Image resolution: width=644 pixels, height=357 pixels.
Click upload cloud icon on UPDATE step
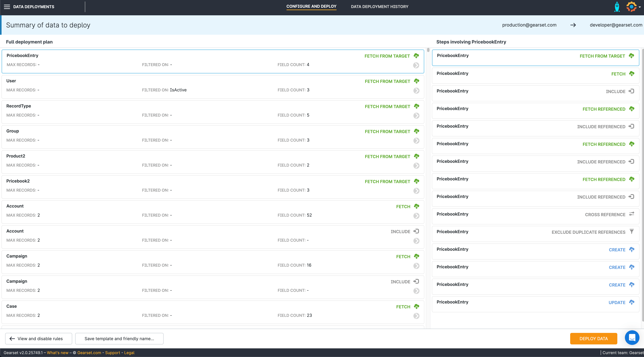632,302
